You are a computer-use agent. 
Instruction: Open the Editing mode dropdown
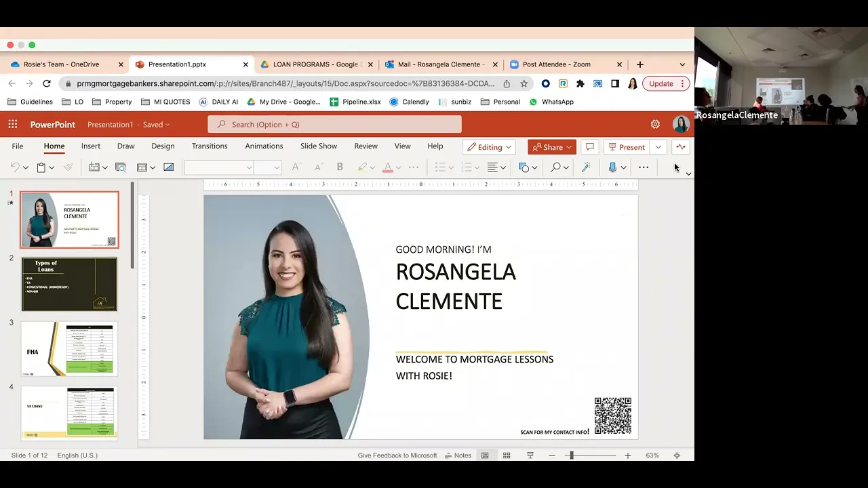point(490,147)
